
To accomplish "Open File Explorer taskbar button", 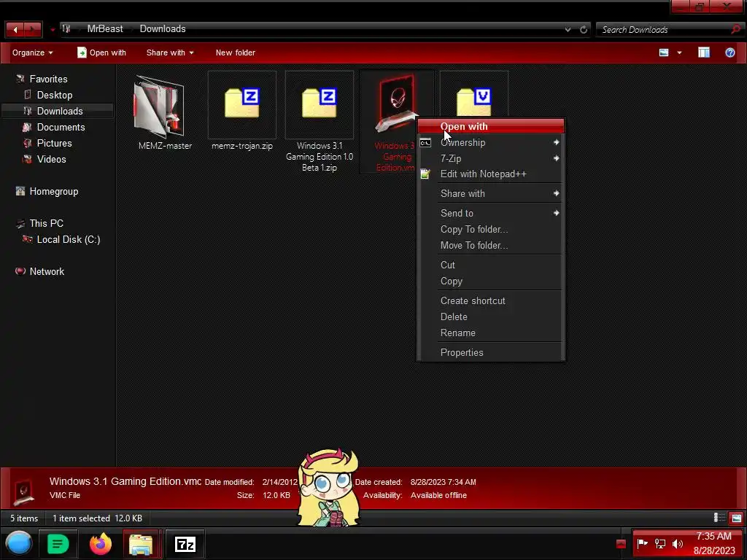I will pyautogui.click(x=141, y=544).
